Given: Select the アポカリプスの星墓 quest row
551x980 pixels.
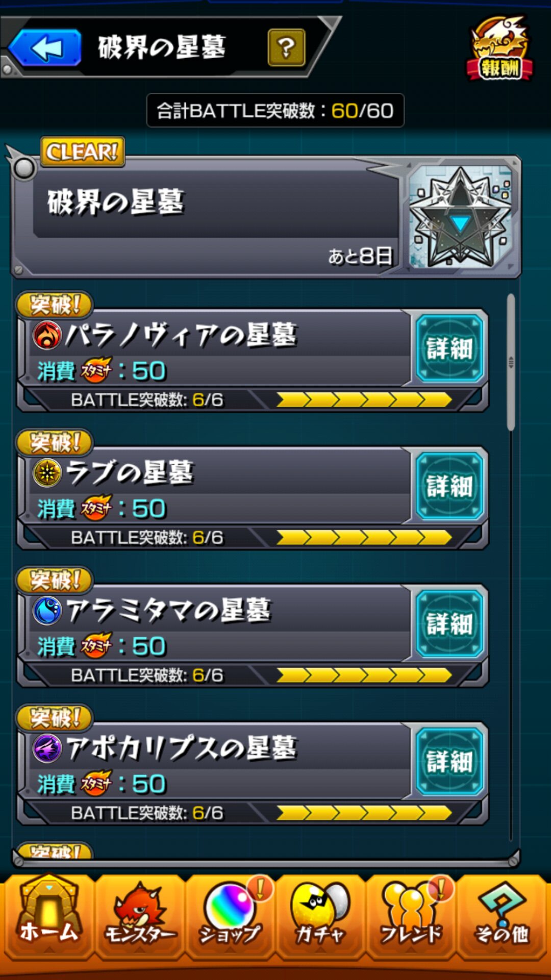Looking at the screenshot, I should tap(214, 774).
